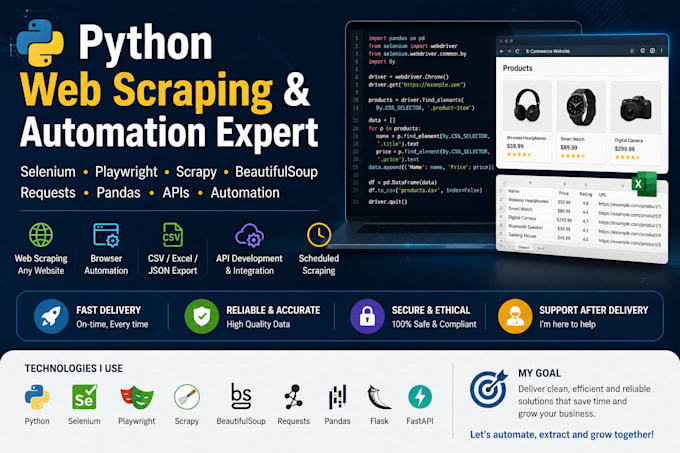The height and width of the screenshot is (453, 680).
Task: Select the Playwright masks icon
Action: (137, 397)
